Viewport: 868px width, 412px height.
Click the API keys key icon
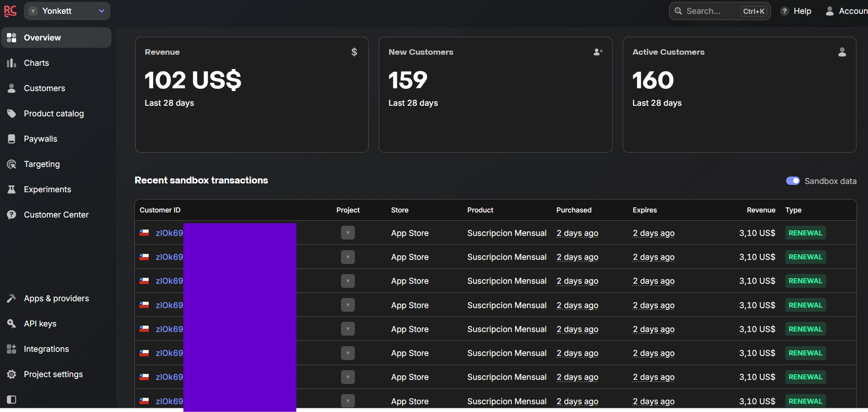(12, 324)
